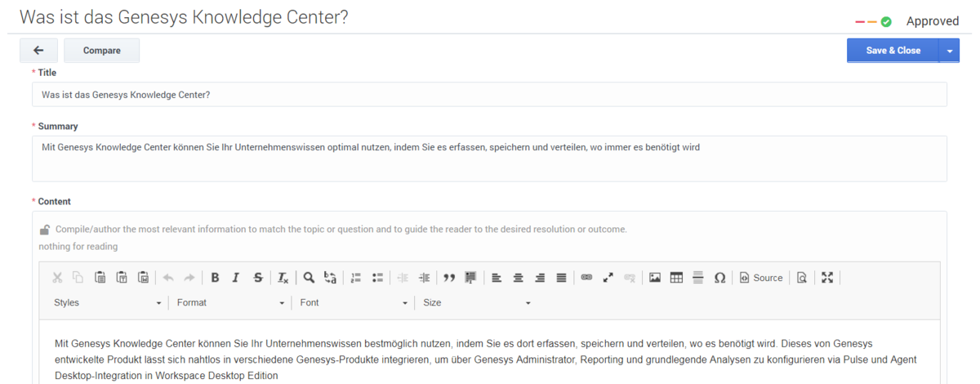Screen dimensions: 980x384
Task: Click the Remove Format icon
Action: coord(283,278)
